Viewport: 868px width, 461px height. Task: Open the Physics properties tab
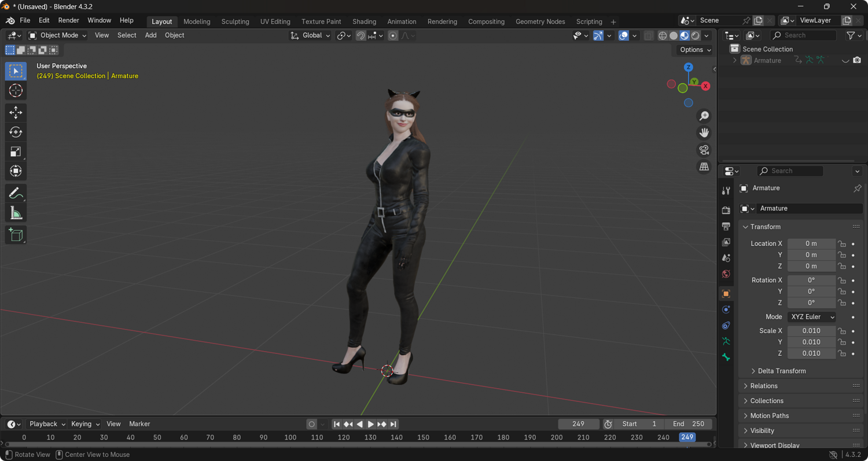coord(726,309)
